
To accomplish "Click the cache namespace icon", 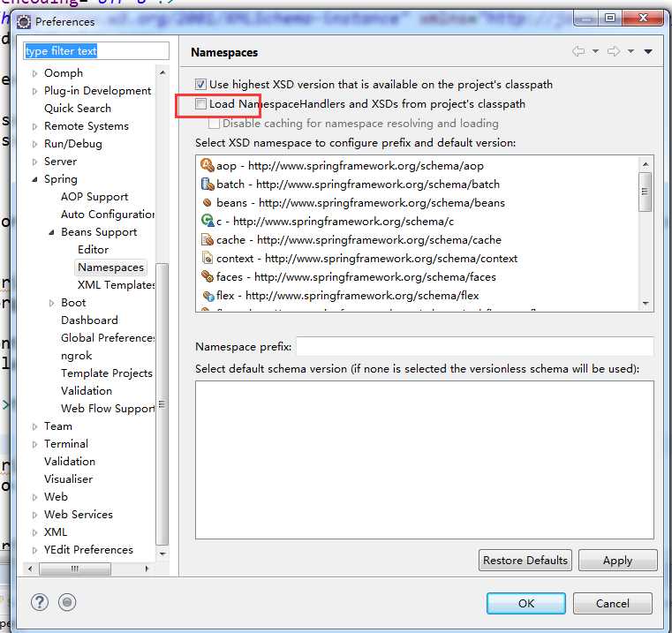I will coord(208,239).
